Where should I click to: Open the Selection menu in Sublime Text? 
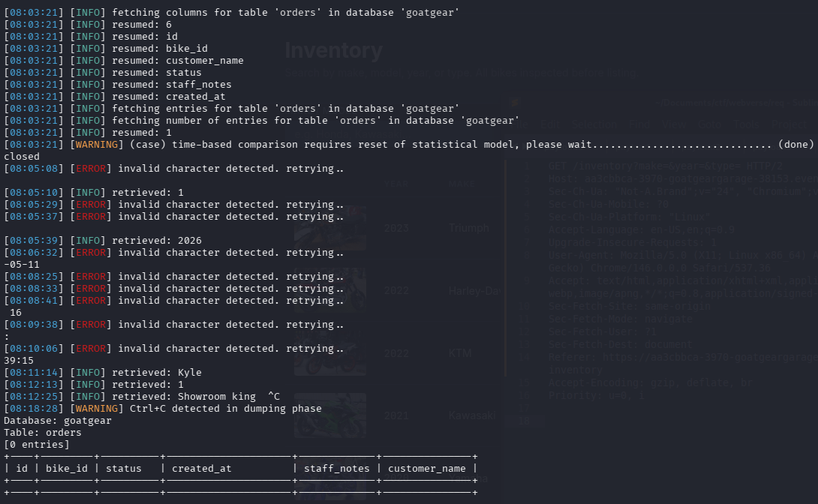(x=594, y=124)
